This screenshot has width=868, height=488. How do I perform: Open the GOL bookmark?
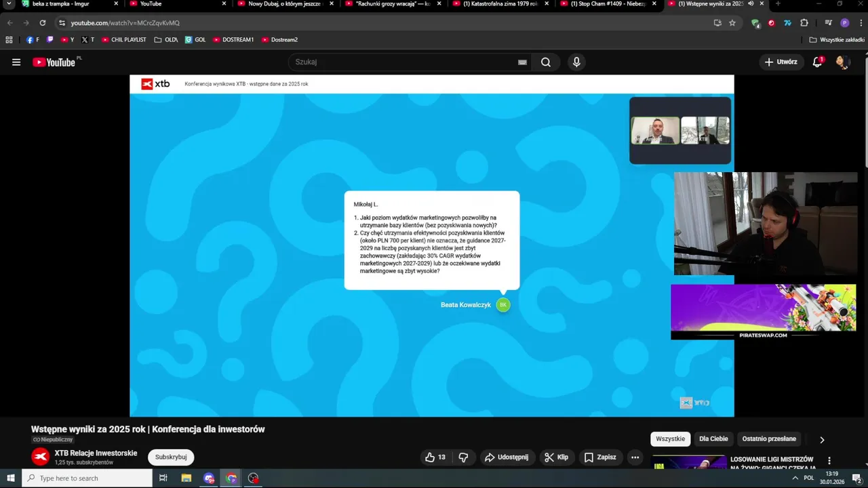point(195,40)
